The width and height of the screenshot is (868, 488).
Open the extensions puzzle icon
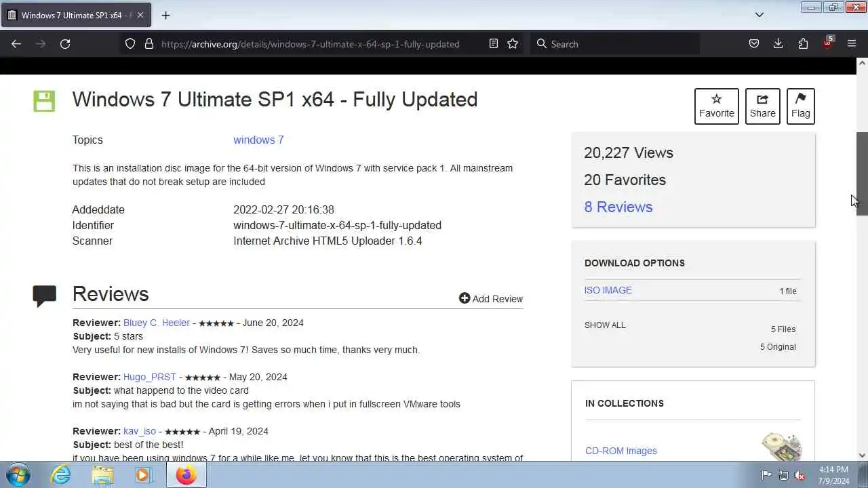pyautogui.click(x=803, y=43)
